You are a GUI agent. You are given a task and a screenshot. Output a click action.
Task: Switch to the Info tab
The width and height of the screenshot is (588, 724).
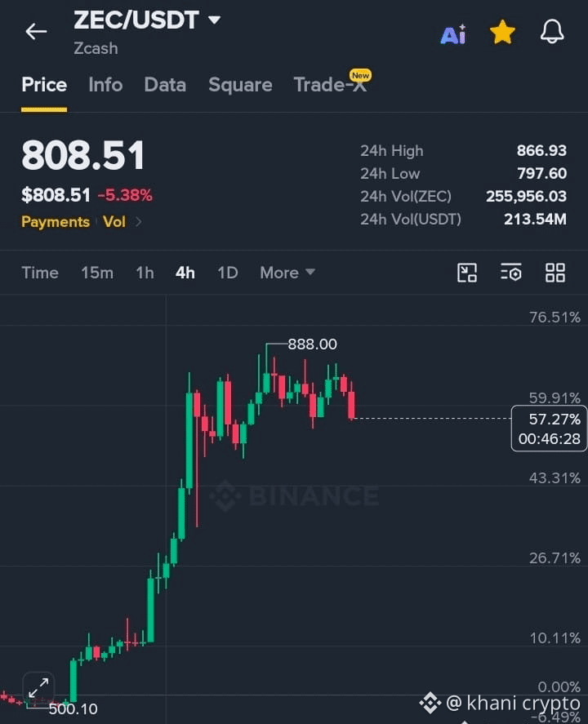(105, 85)
